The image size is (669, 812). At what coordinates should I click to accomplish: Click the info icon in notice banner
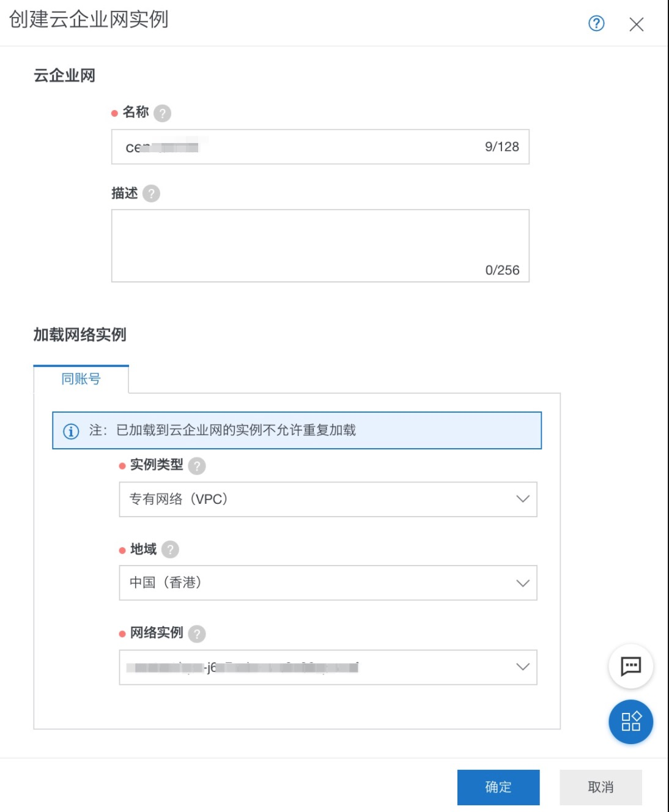click(x=71, y=431)
